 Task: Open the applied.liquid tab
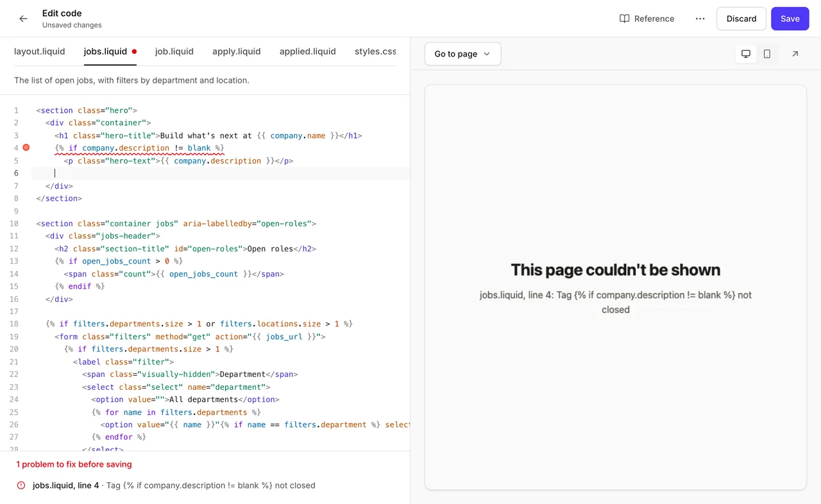pos(308,51)
